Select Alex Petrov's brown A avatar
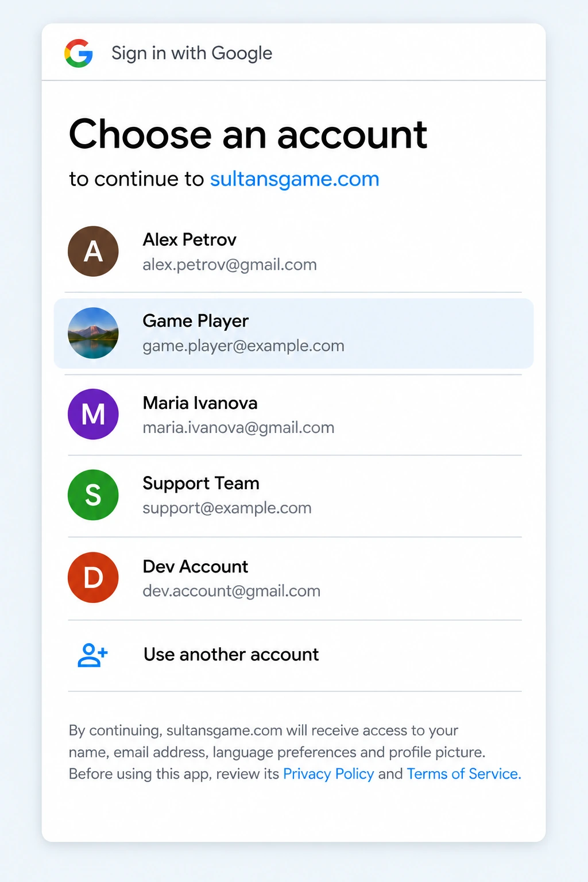The height and width of the screenshot is (882, 588). (93, 251)
